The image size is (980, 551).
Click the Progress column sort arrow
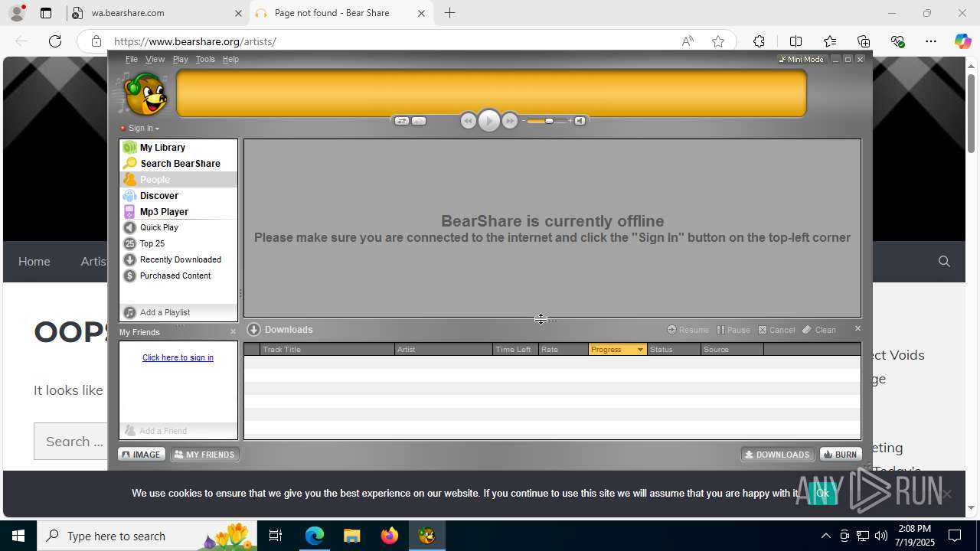[x=640, y=350]
